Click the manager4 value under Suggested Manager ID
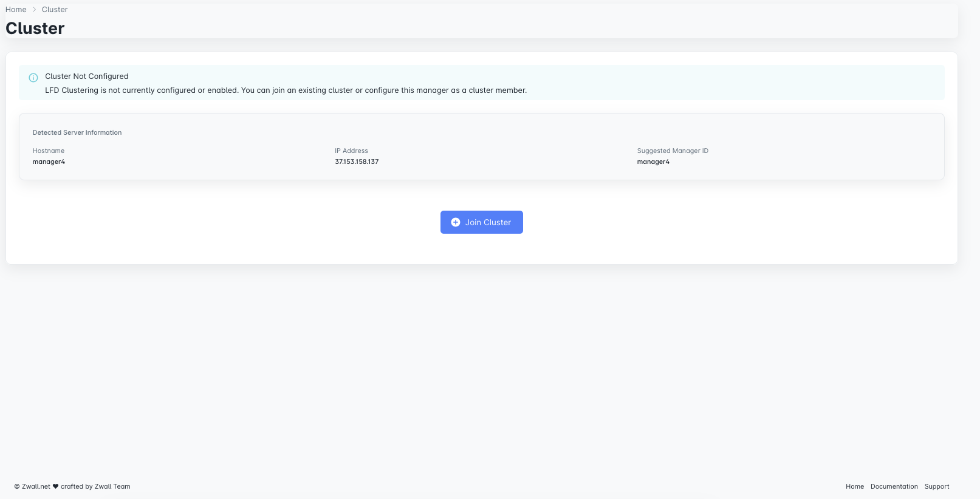The height and width of the screenshot is (499, 980). 653,161
